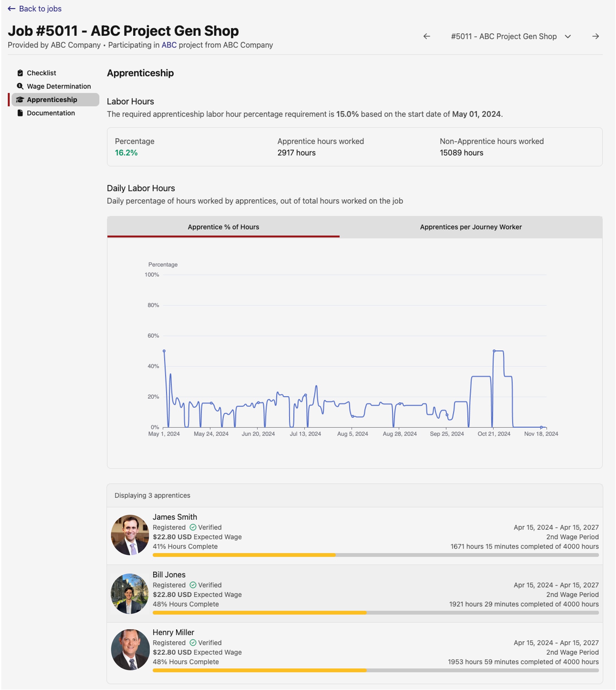Click Henry Miller's Verified checkmark icon
Viewport: 616px width, 690px height.
click(x=193, y=643)
